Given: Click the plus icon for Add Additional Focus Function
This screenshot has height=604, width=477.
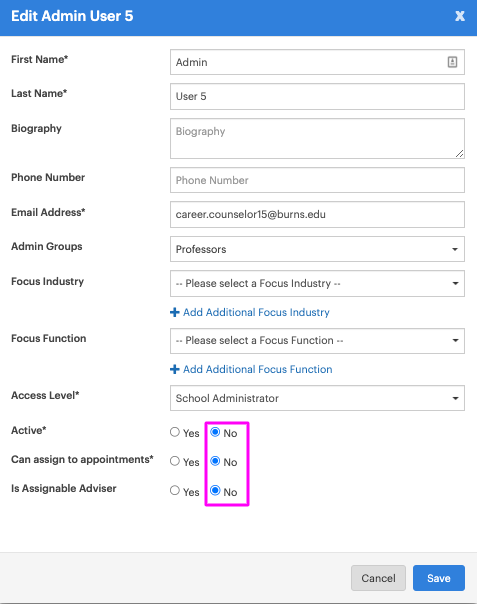Looking at the screenshot, I should [x=175, y=369].
